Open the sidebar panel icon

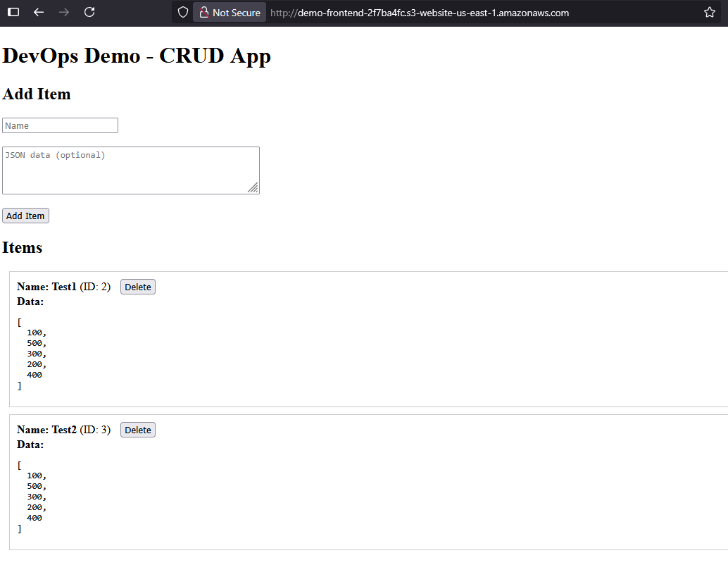coord(13,12)
